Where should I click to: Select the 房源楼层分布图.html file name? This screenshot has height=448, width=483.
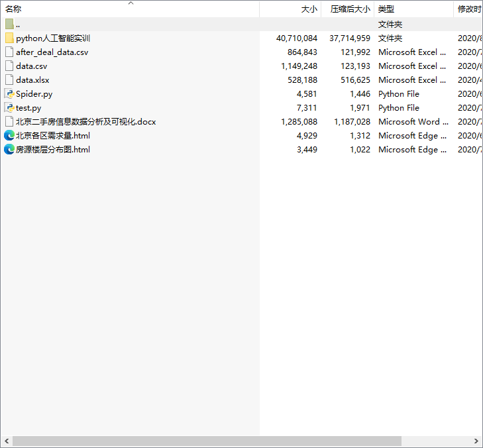[53, 149]
